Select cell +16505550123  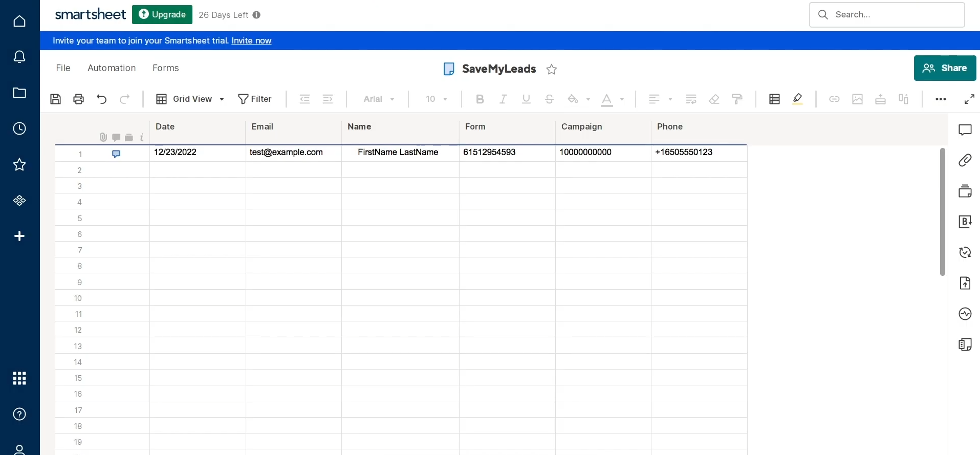click(x=699, y=153)
